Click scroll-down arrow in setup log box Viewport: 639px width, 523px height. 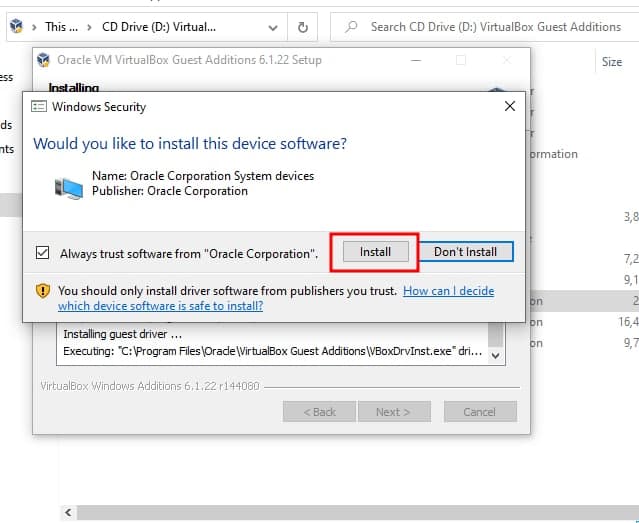pos(496,355)
